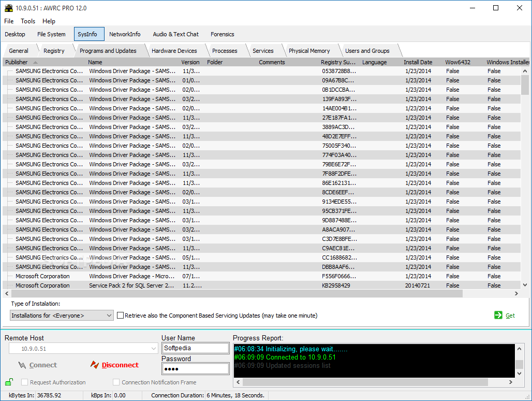Select the row with registry key 0538728B8
Image resolution: width=532 pixels, height=401 pixels.
[x=261, y=71]
